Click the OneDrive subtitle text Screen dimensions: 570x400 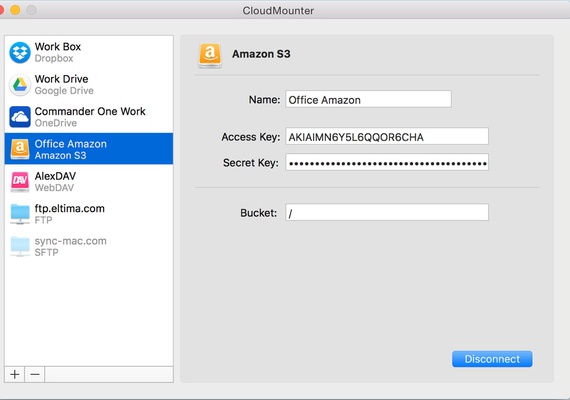pyautogui.click(x=56, y=123)
